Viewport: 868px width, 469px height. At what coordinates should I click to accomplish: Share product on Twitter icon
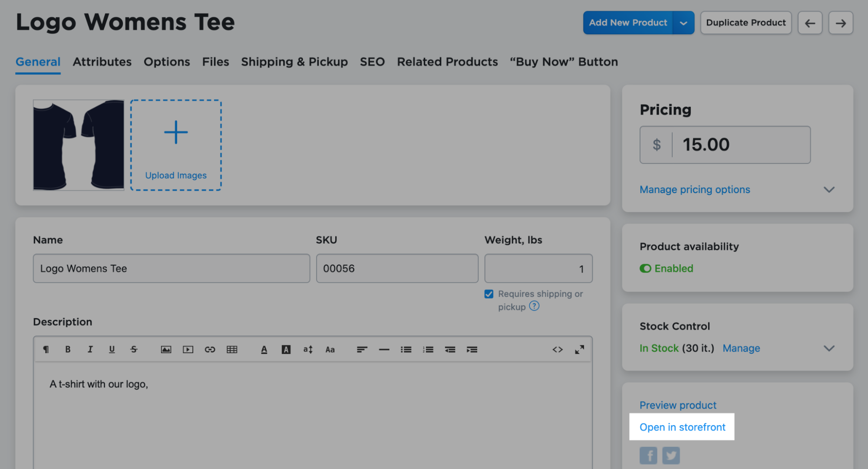pyautogui.click(x=671, y=455)
